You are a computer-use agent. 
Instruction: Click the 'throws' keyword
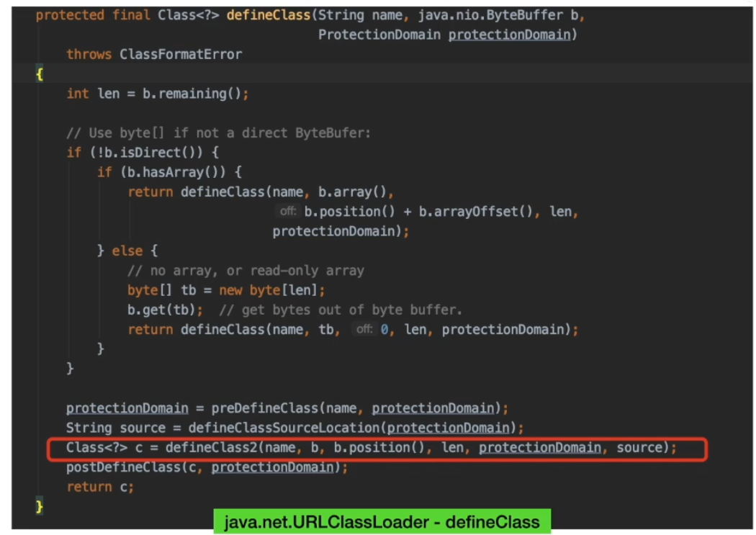(x=89, y=55)
